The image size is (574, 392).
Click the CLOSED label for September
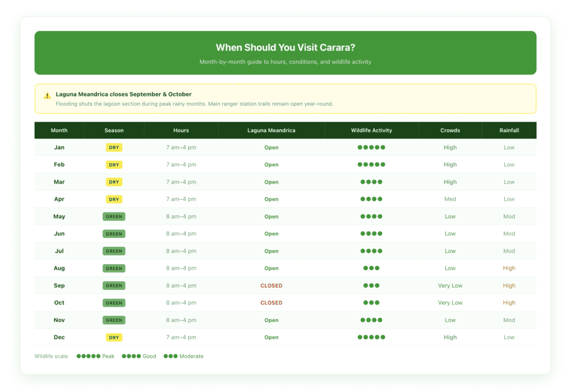(271, 285)
